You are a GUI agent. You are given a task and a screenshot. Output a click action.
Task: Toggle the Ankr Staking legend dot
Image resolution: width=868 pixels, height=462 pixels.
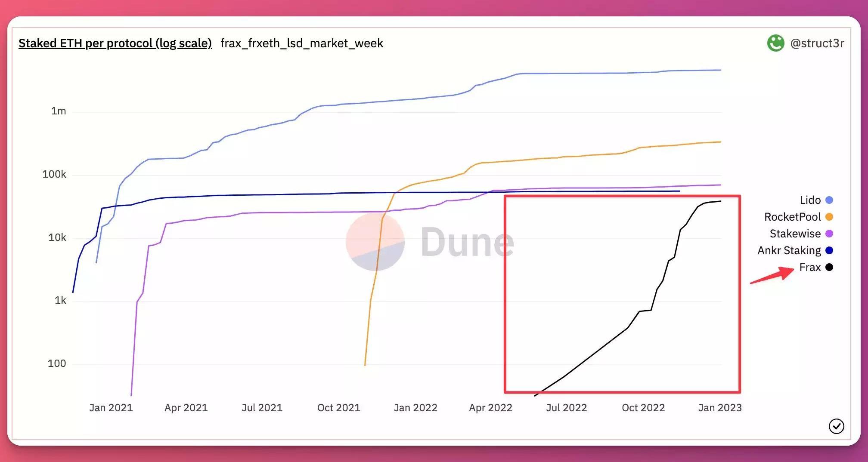pyautogui.click(x=829, y=250)
